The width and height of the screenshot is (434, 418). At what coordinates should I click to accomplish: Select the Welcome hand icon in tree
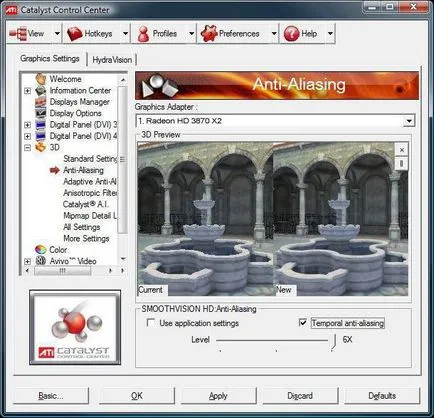point(41,79)
